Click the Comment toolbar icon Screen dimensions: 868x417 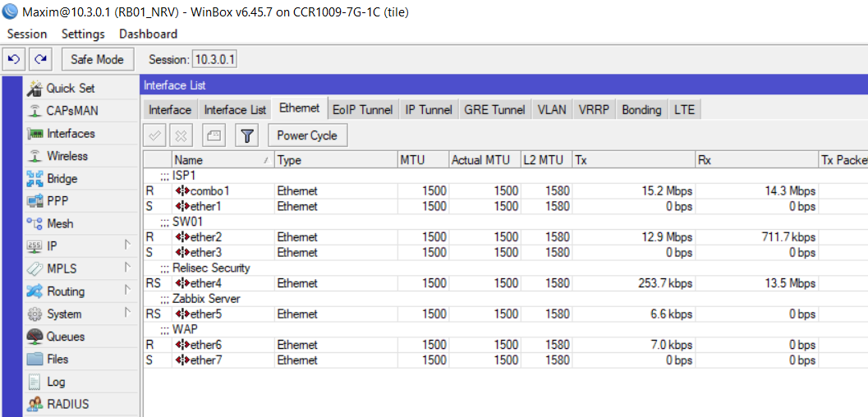tap(214, 135)
